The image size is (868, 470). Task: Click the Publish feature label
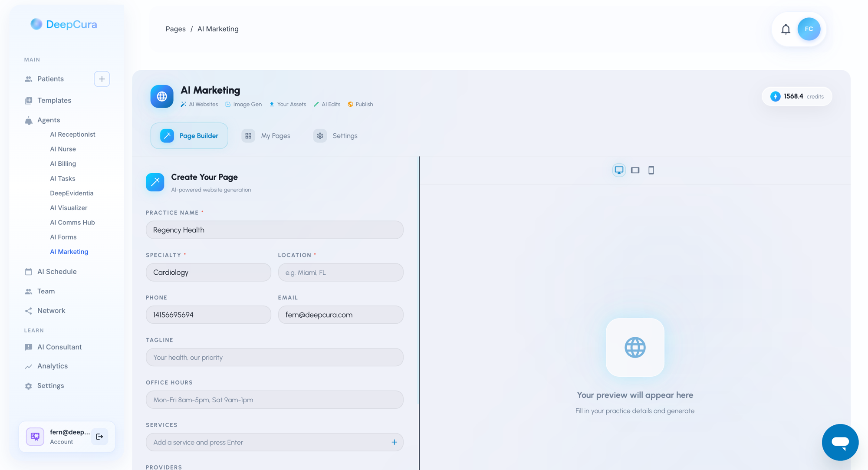click(x=360, y=105)
